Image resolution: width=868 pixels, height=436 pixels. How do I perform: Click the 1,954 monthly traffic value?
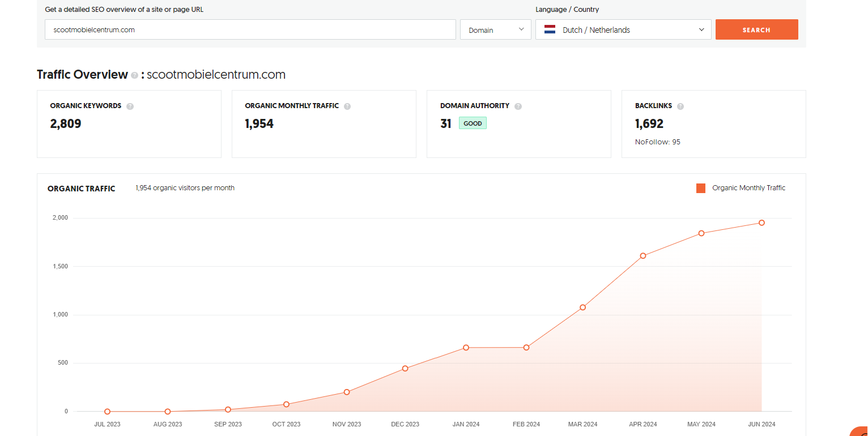[259, 123]
